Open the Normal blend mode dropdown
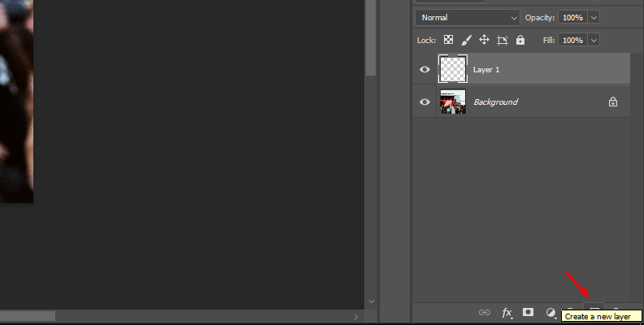 click(468, 18)
